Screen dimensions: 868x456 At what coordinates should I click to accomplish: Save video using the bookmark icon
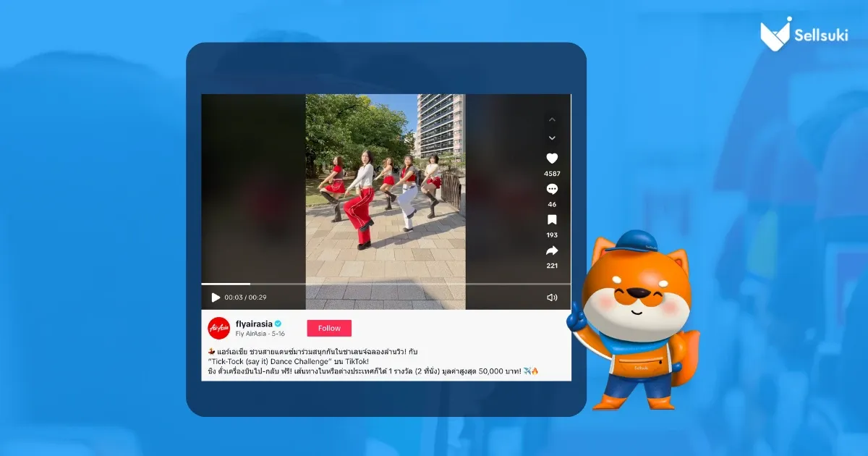click(552, 220)
